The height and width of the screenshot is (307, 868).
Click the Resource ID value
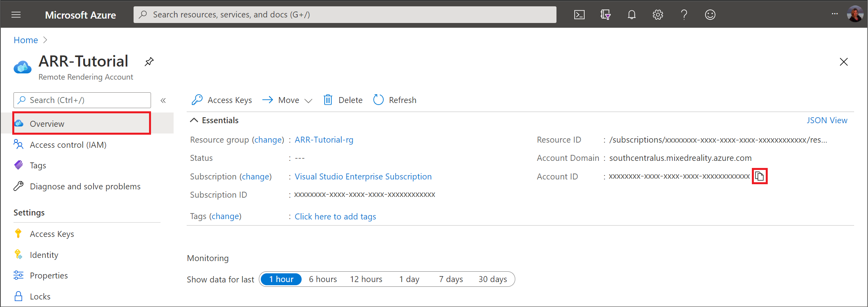click(718, 139)
